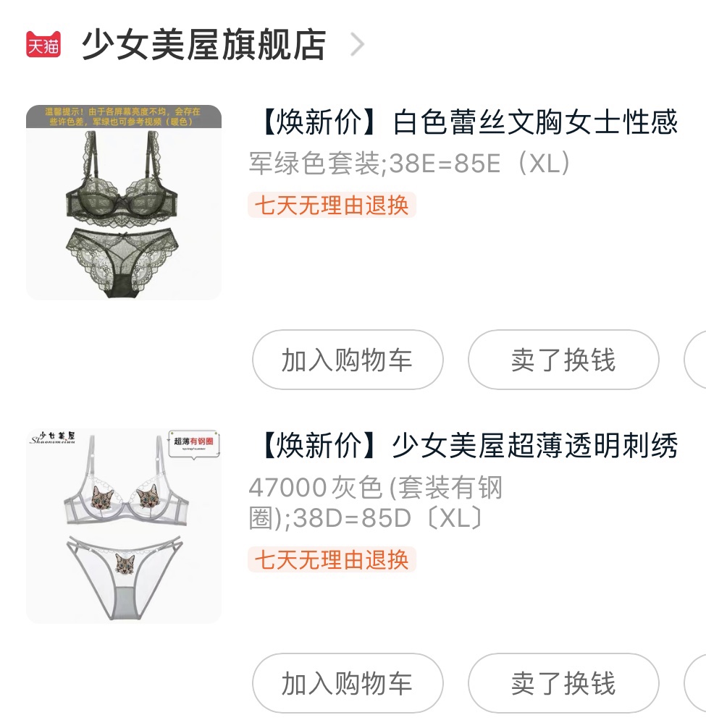The height and width of the screenshot is (728, 706).
Task: Tap the red Tmall cat logo icon
Action: click(43, 44)
